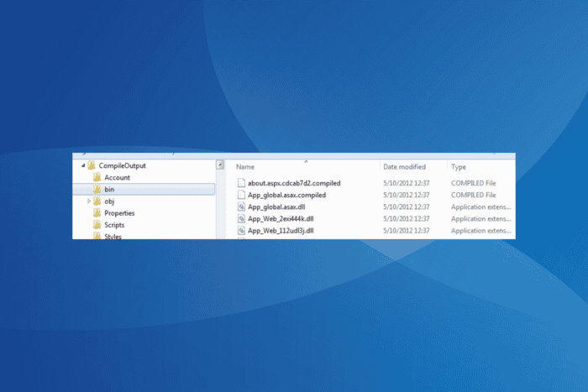Screen dimensions: 588x392
Task: Sort files by Name column
Action: click(245, 167)
